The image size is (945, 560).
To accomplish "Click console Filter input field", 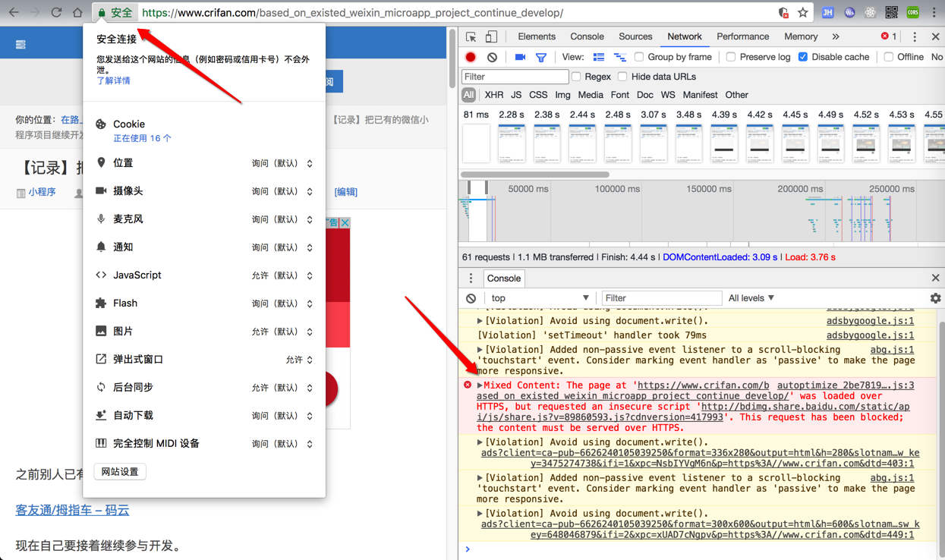I will click(x=661, y=298).
